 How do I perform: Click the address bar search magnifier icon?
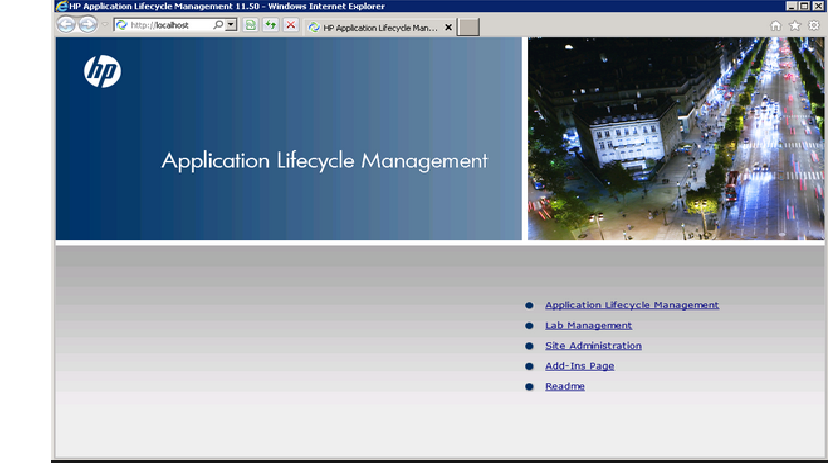(218, 25)
